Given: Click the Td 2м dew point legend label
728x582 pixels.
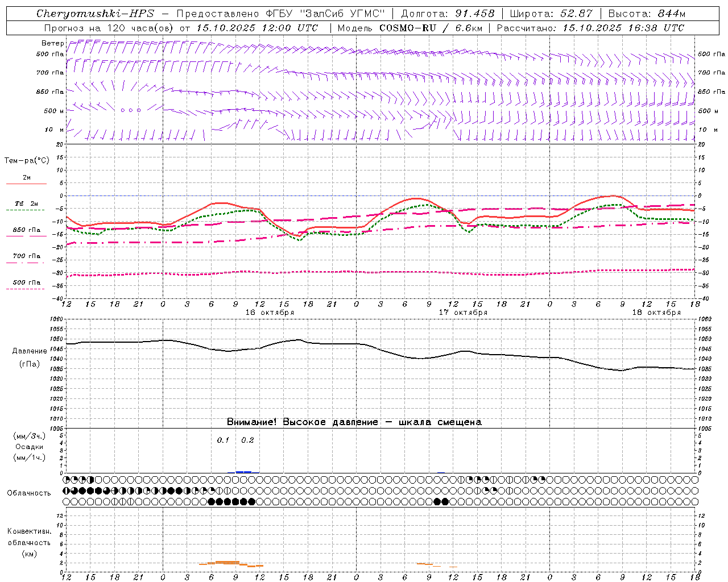Looking at the screenshot, I should coord(27,203).
